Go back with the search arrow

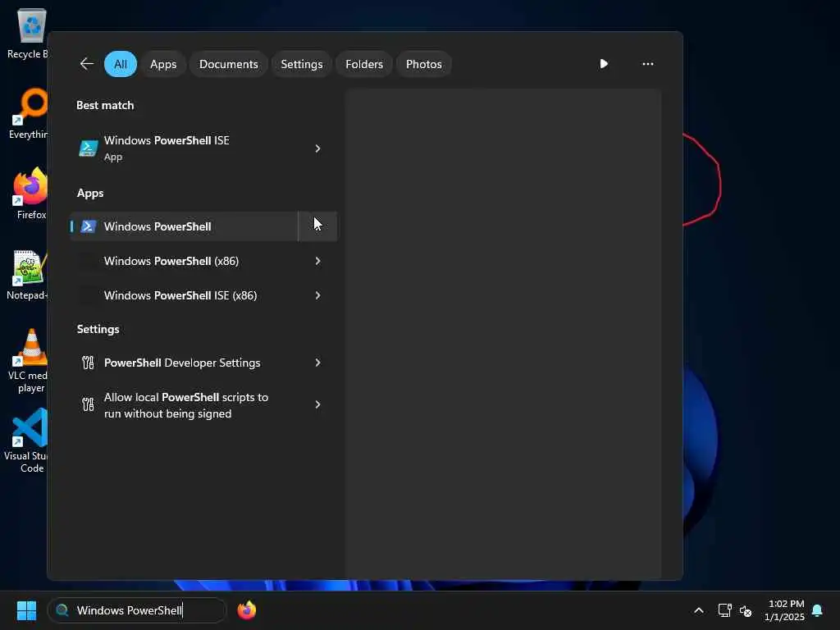pyautogui.click(x=87, y=64)
